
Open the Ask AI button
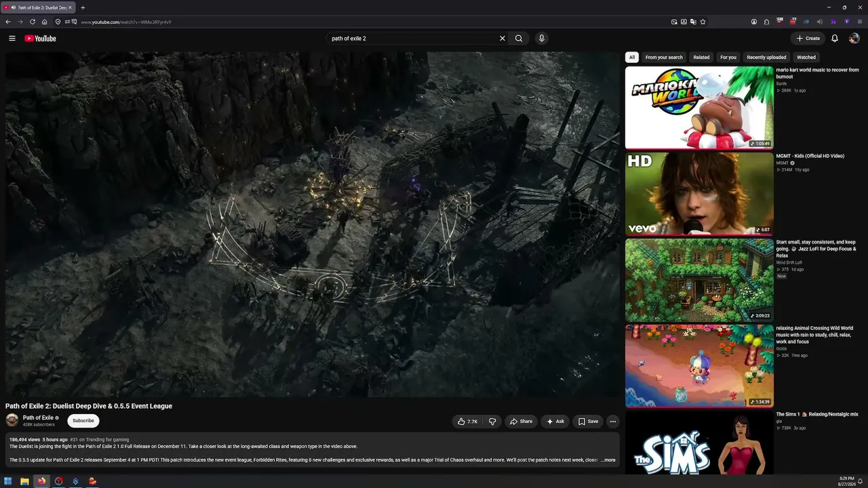pyautogui.click(x=555, y=422)
